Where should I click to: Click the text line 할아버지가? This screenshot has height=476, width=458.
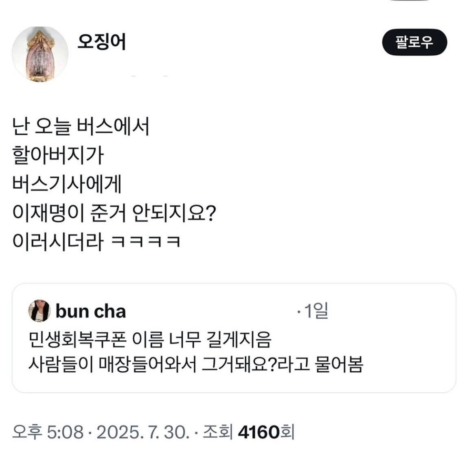coord(58,155)
